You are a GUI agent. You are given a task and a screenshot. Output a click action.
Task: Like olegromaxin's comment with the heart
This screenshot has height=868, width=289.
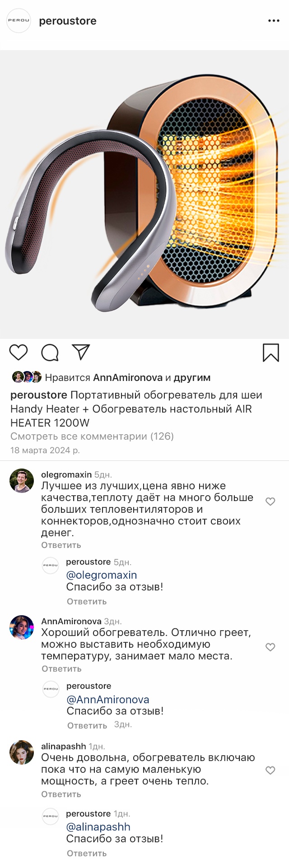270,501
